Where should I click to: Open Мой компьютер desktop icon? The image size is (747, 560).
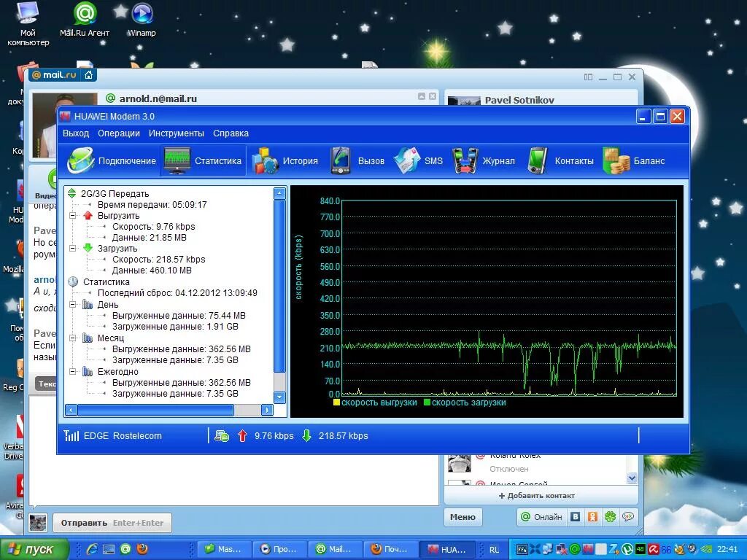pyautogui.click(x=28, y=24)
